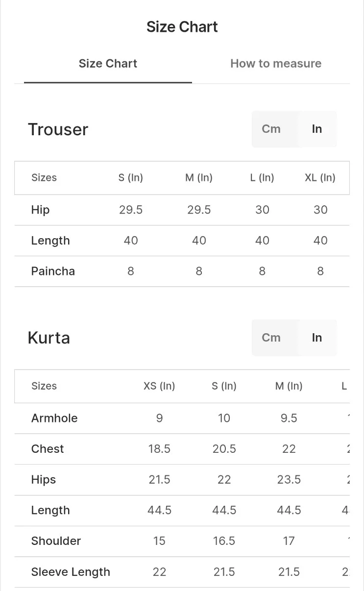Select the Shoulder row label
Image resolution: width=364 pixels, height=591 pixels.
click(x=56, y=541)
